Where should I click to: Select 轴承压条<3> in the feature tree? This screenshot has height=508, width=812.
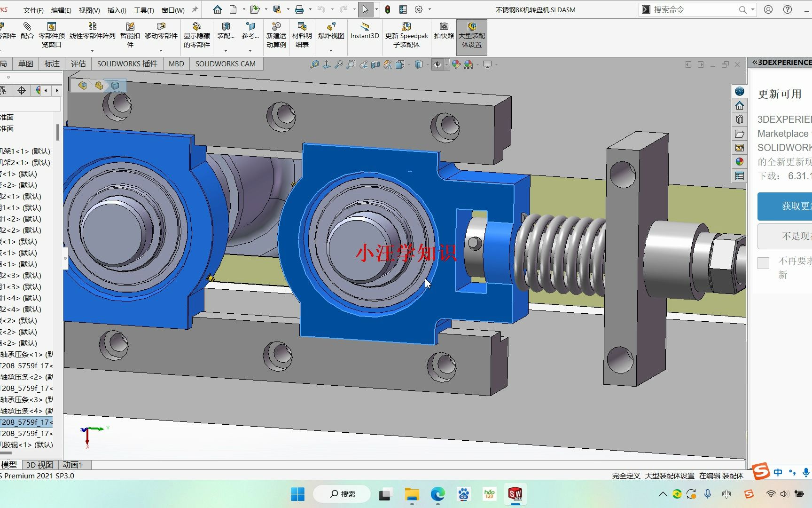pos(26,399)
